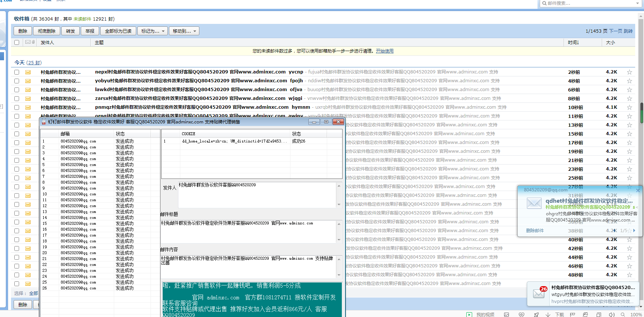Viewport: 644px width, 317px height.
Task: Click 主题 column header in inbox
Action: [x=99, y=43]
